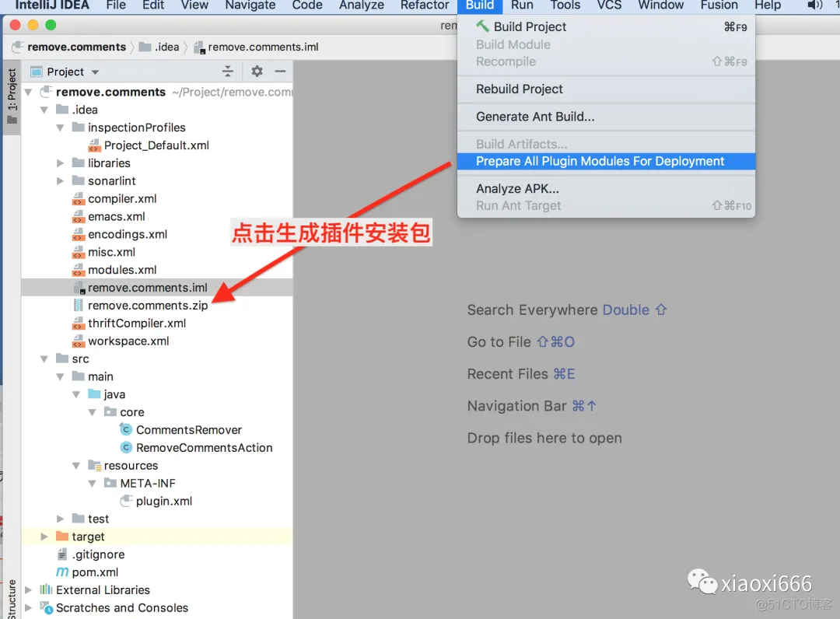Collapse the src node
The height and width of the screenshot is (619, 840).
point(44,358)
